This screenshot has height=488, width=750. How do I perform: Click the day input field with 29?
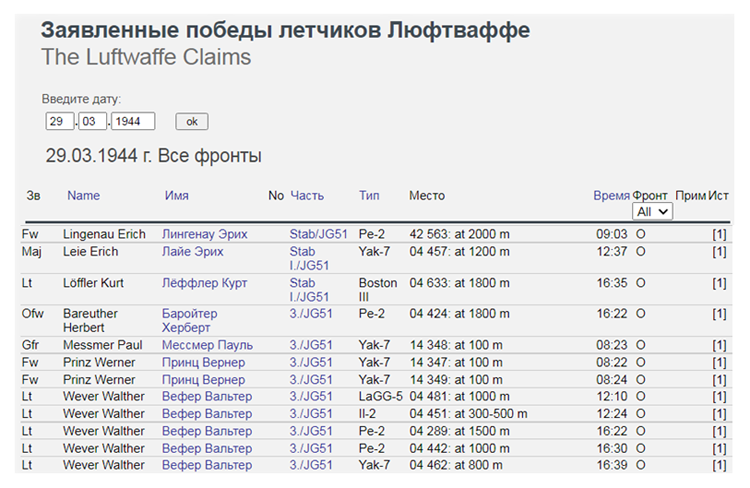(60, 122)
